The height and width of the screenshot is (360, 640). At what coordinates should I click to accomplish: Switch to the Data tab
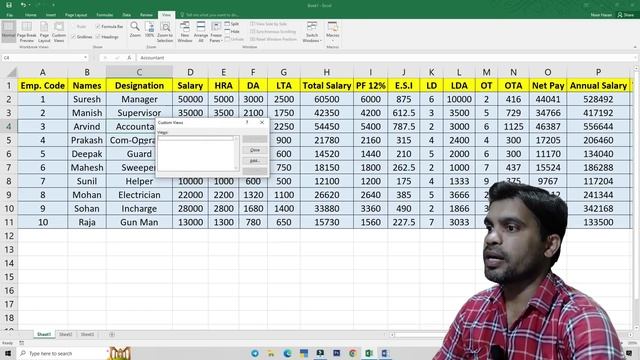[x=127, y=15]
